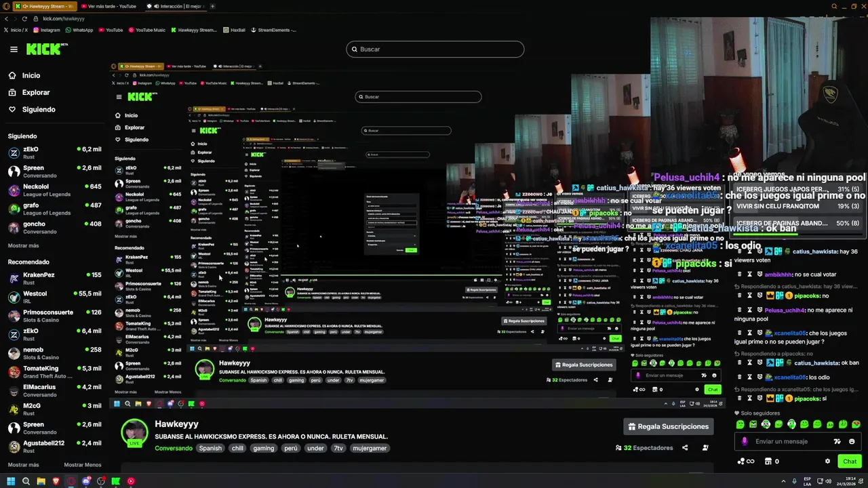
Task: Open Agustabell212 Rust channel
Action: click(x=54, y=447)
